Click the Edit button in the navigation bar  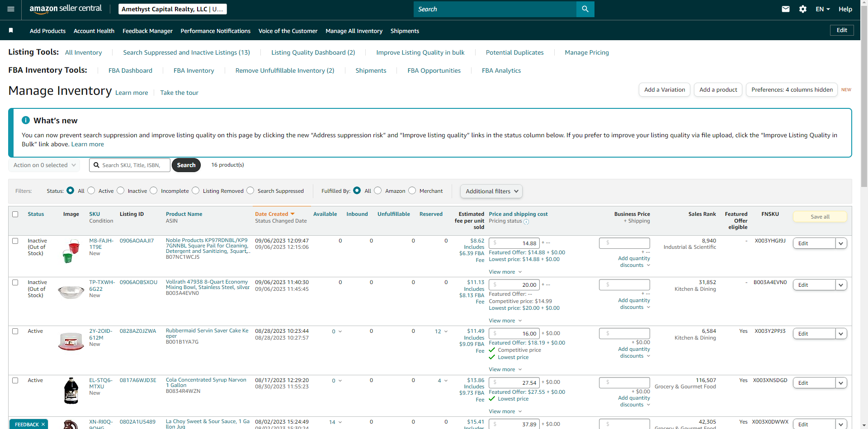click(x=842, y=30)
